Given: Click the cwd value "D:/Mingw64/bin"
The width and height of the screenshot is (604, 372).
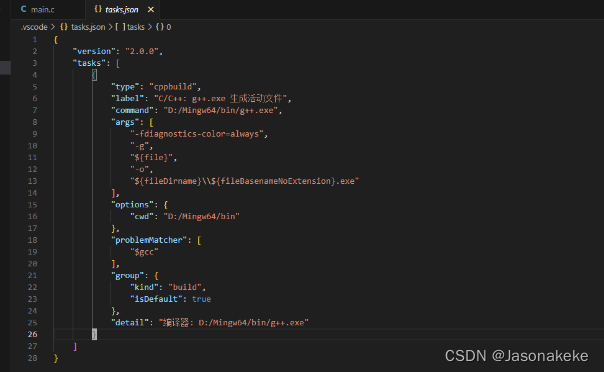Looking at the screenshot, I should click(x=201, y=216).
